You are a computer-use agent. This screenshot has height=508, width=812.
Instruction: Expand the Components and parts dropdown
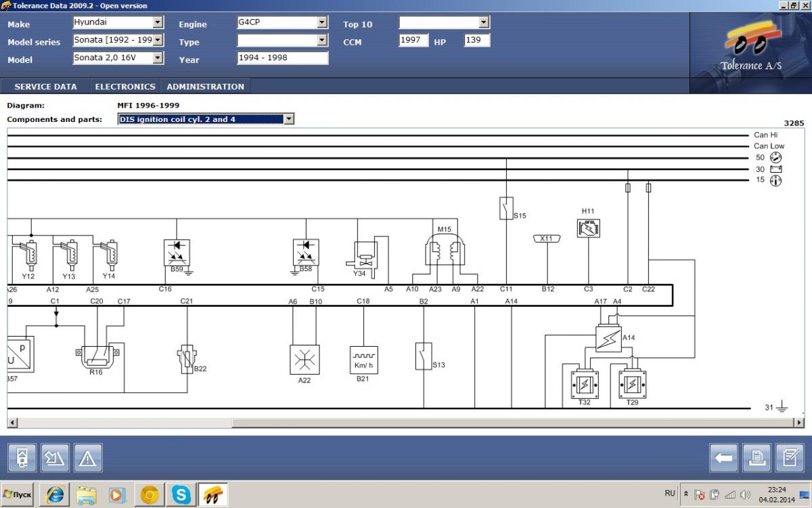(x=289, y=119)
